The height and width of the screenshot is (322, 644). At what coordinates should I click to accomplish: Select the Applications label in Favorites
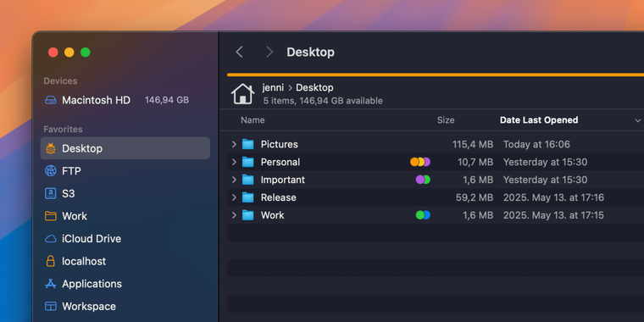click(x=92, y=284)
